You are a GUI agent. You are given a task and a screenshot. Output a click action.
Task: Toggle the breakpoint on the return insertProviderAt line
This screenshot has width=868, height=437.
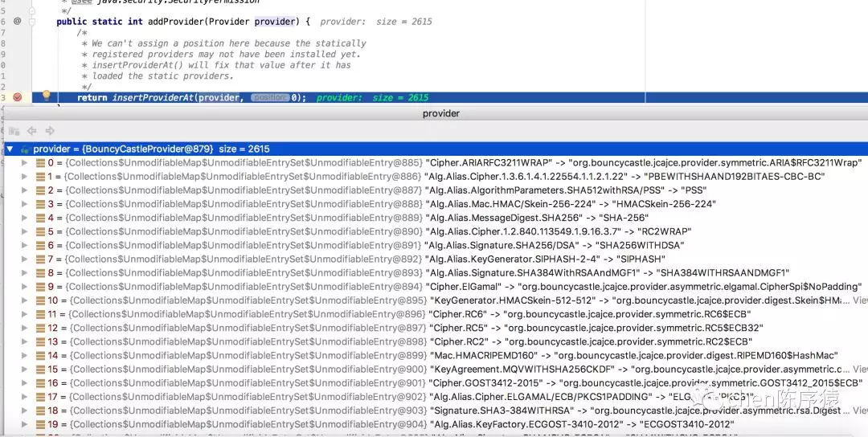(x=17, y=97)
